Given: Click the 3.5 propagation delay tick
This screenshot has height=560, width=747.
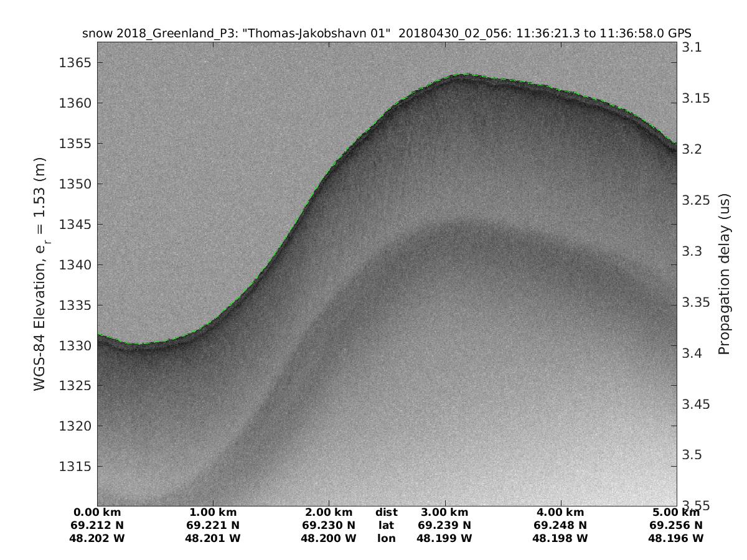Looking at the screenshot, I should tap(693, 455).
